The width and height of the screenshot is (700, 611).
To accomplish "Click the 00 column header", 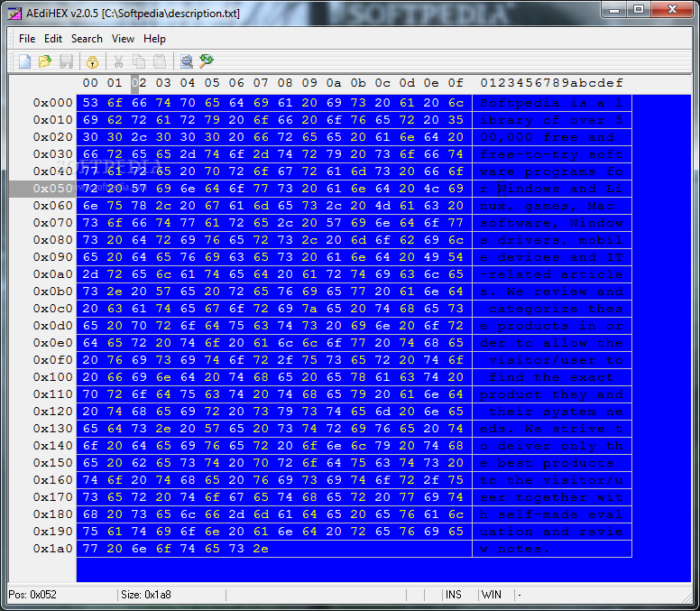I will (x=90, y=83).
